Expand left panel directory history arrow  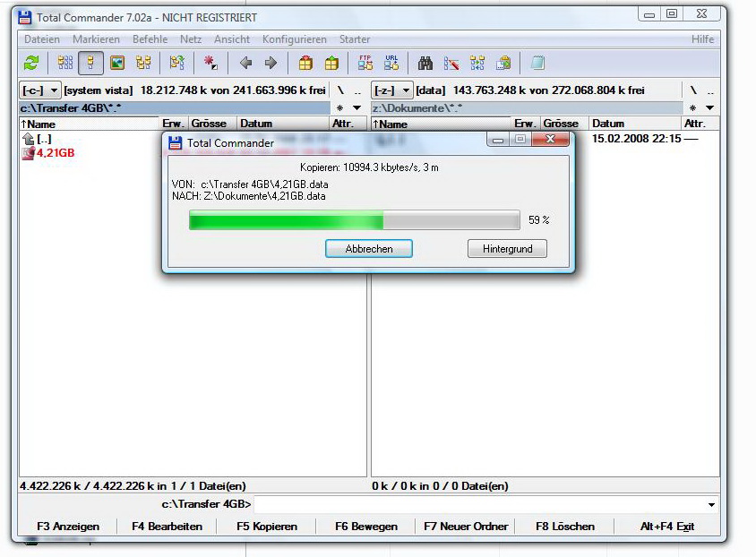[357, 108]
